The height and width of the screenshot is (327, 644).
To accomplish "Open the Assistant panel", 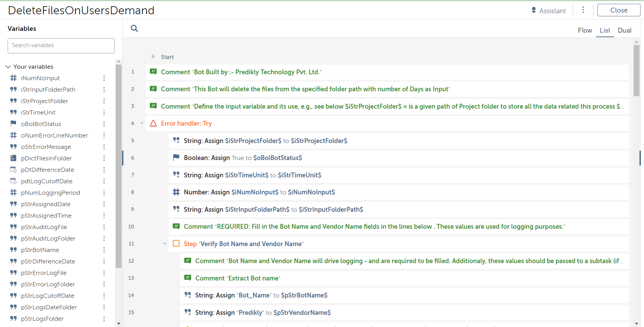I will [x=548, y=11].
